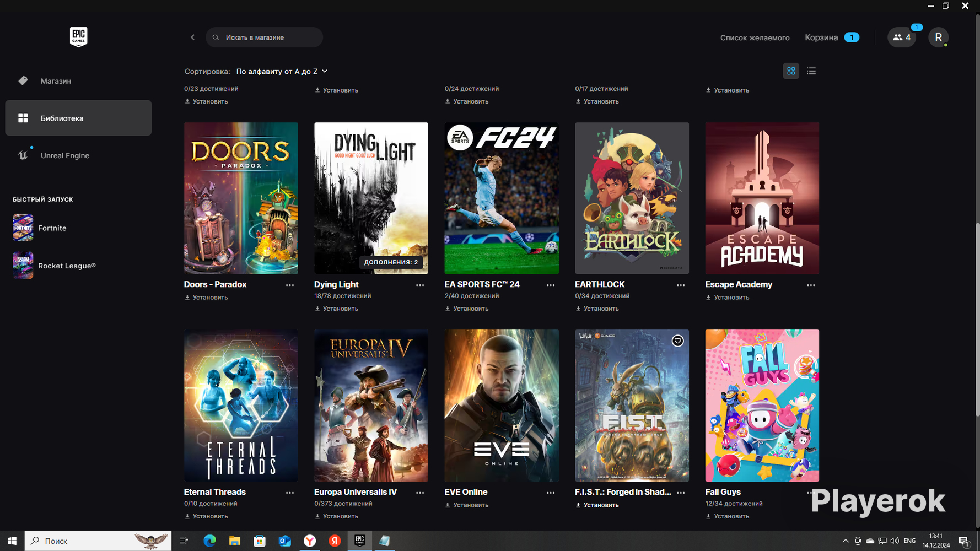Open options menu for EA SPORTS FC 24

pos(551,285)
